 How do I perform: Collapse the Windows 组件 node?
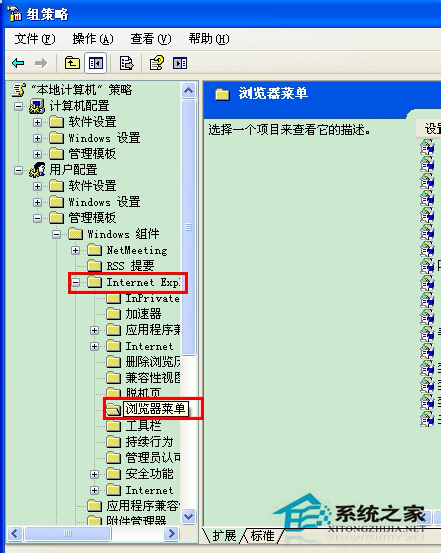point(56,234)
